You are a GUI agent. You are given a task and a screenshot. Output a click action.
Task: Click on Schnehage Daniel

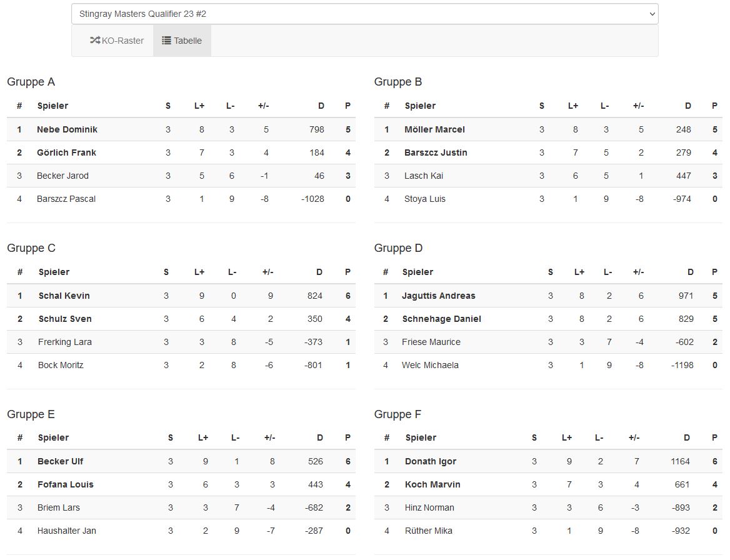[x=441, y=319]
